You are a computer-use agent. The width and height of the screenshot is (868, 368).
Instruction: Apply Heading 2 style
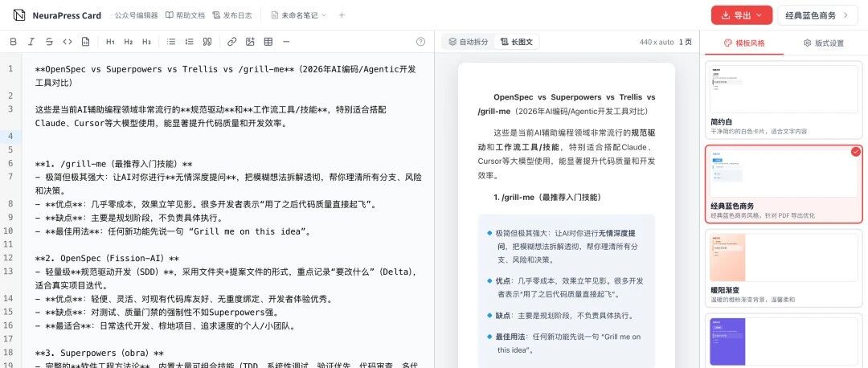tap(129, 42)
